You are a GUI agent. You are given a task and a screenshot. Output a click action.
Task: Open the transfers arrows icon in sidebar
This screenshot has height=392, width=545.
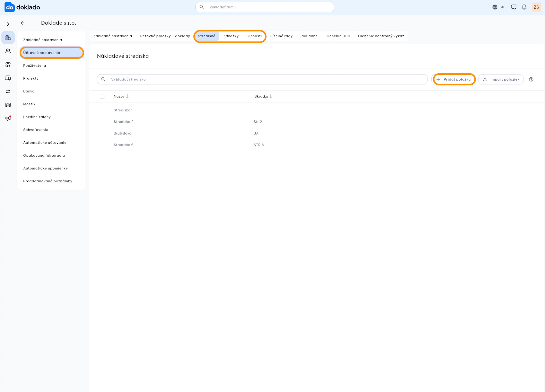(8, 92)
